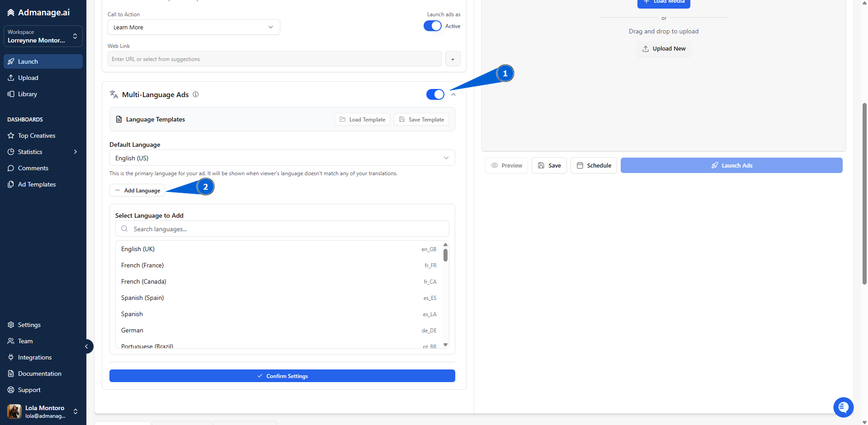Click the Comments bubble icon
Screen dimensions: 868x425
coord(11,168)
